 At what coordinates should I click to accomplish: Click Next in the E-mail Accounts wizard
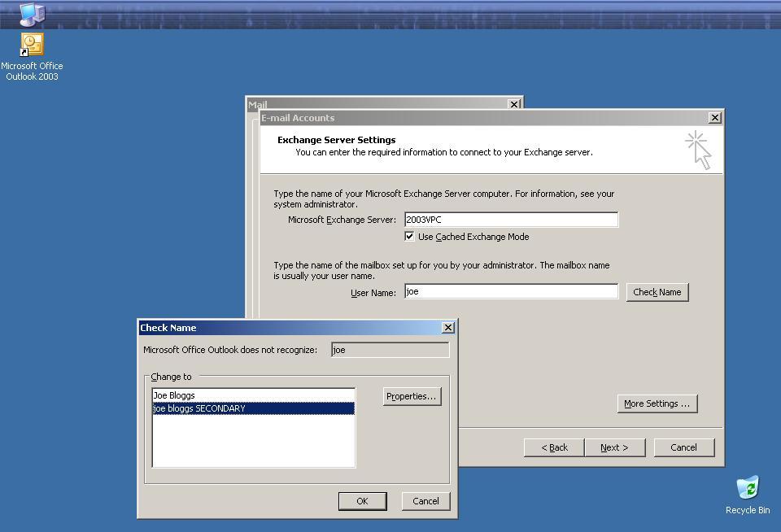[615, 447]
